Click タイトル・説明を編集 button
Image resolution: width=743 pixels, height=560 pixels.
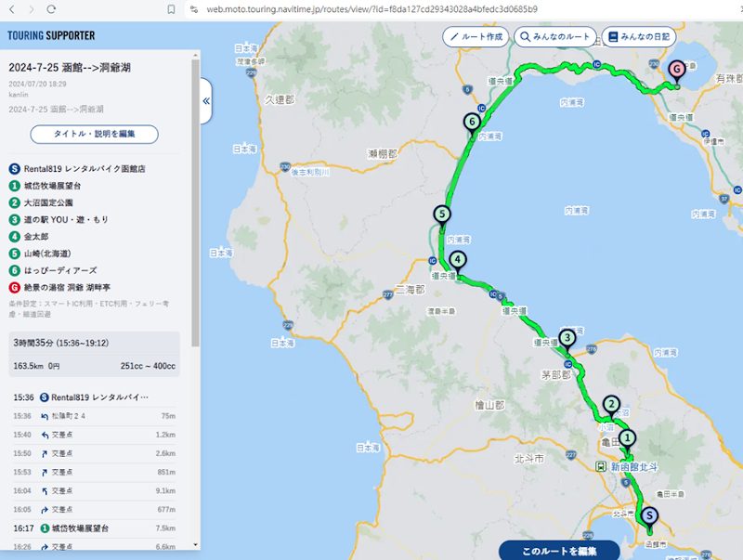pos(94,135)
